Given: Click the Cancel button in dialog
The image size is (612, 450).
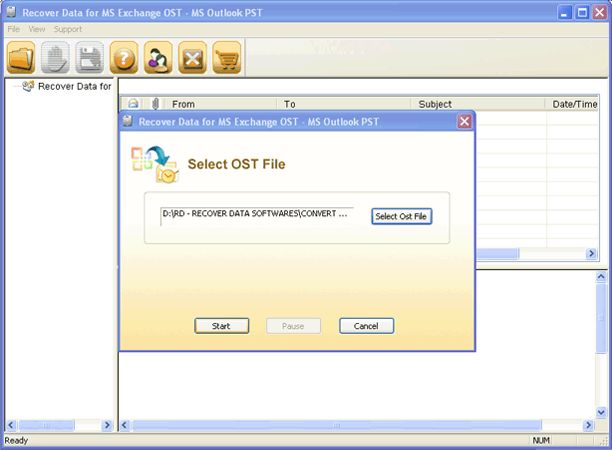Looking at the screenshot, I should click(366, 326).
